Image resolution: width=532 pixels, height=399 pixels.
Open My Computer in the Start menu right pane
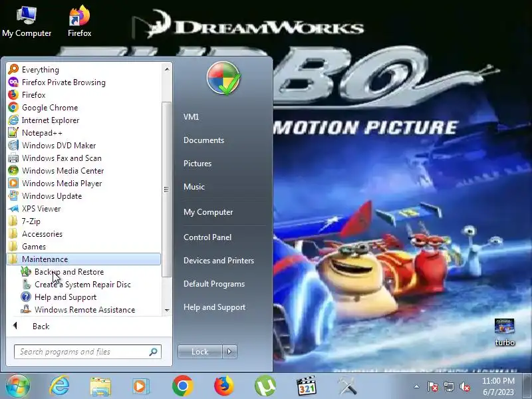pyautogui.click(x=208, y=212)
